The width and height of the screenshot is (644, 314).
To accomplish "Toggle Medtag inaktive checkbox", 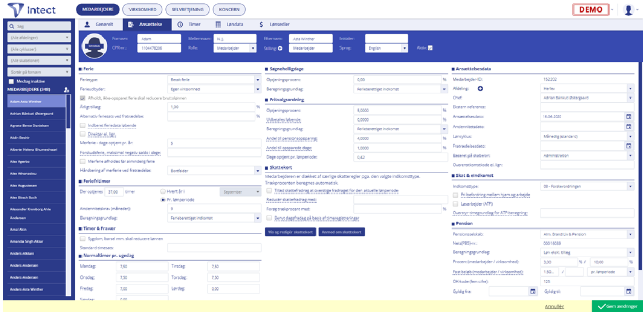I will click(x=12, y=81).
